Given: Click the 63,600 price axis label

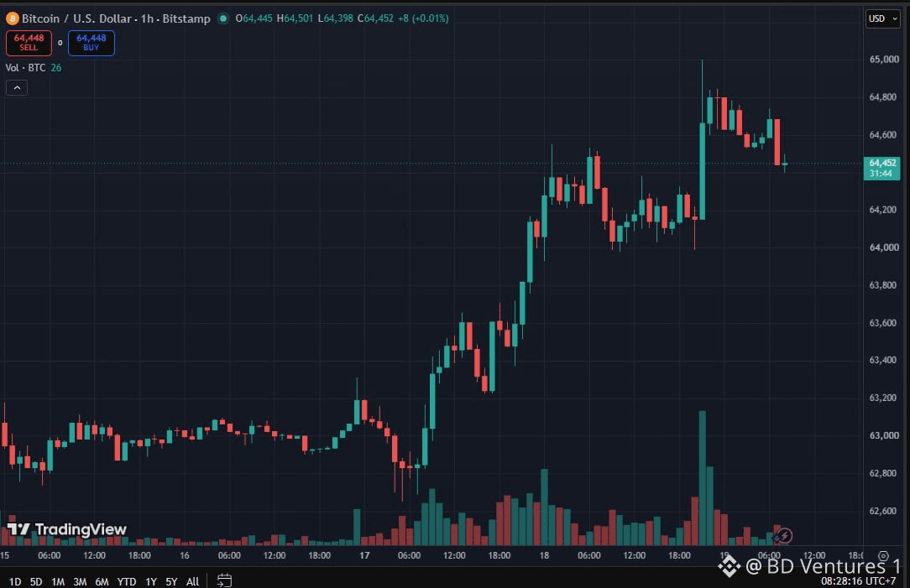Looking at the screenshot, I should coord(883,322).
